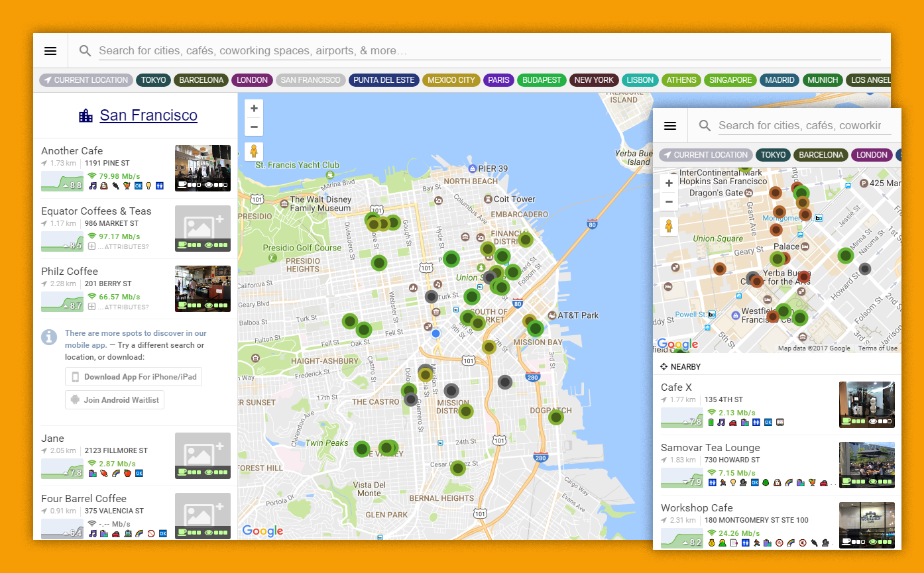Select the LISBON chip
The width and height of the screenshot is (924, 573).
pyautogui.click(x=640, y=80)
